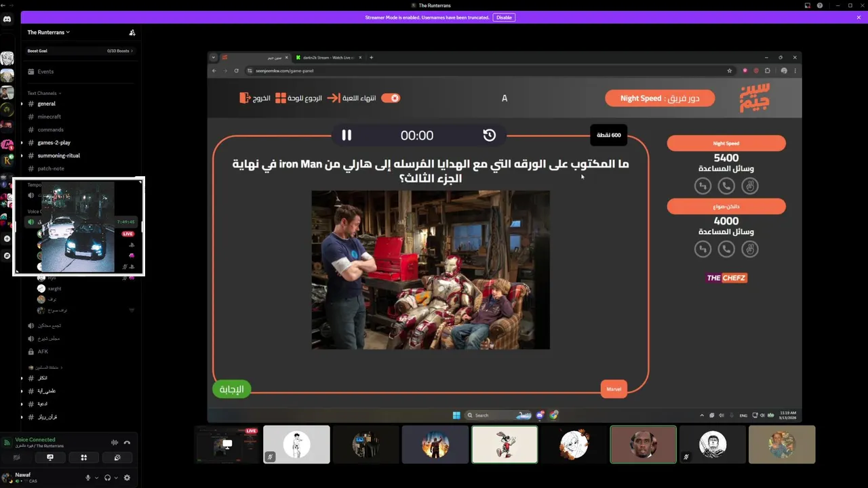The image size is (868, 488).
Task: Click the Night Speed orange team bar
Action: 726,143
